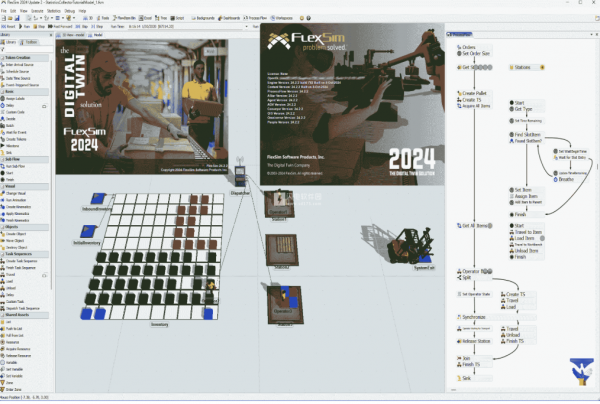Select Create Task Sequence activity

pyautogui.click(x=21, y=261)
